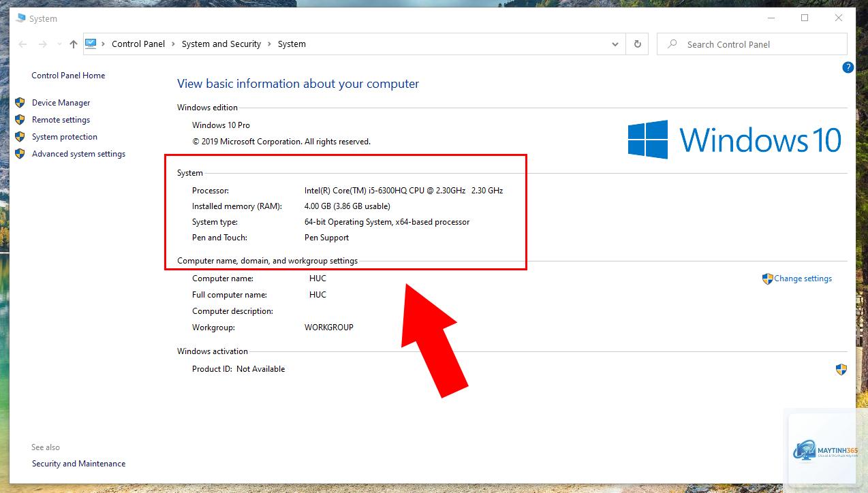Click the Full computer name HUC value

tap(317, 295)
